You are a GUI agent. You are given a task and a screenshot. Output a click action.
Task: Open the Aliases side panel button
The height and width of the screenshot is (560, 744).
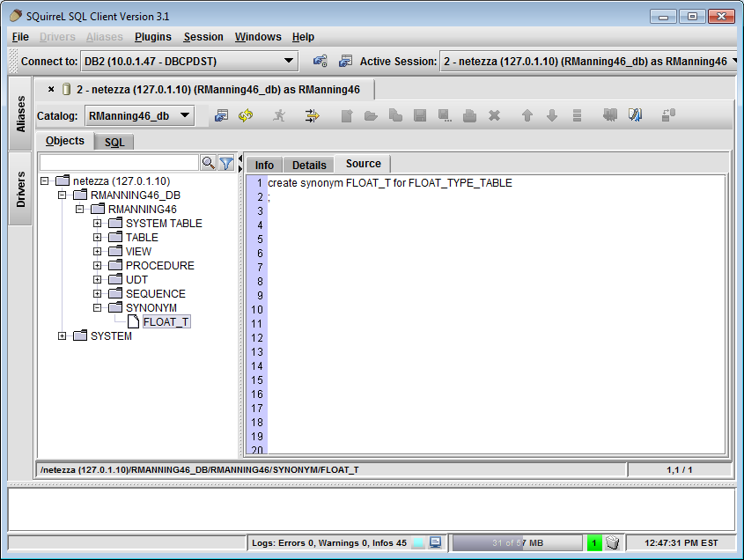[21, 114]
